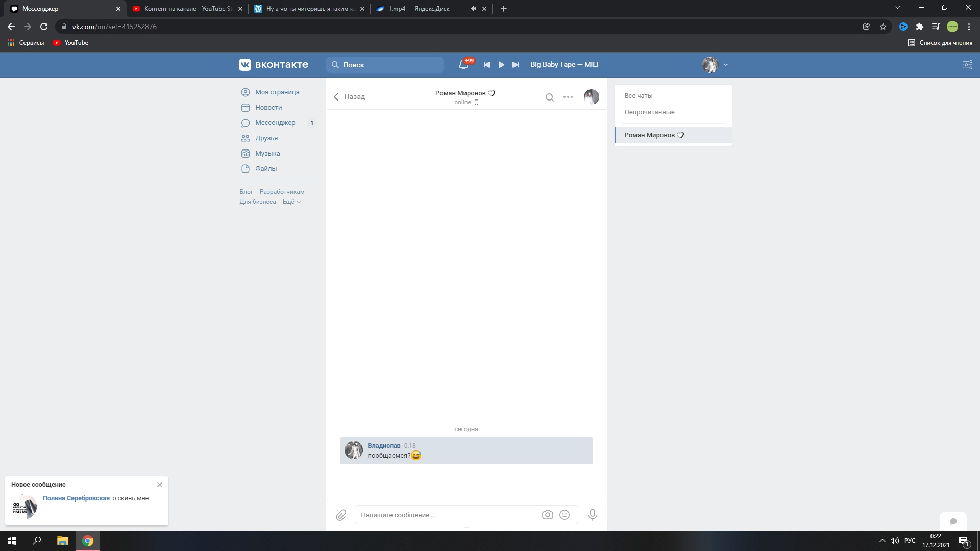Screen dimensions: 980x551
Task: Open Полина Серебровская's notification sender link
Action: coord(76,498)
